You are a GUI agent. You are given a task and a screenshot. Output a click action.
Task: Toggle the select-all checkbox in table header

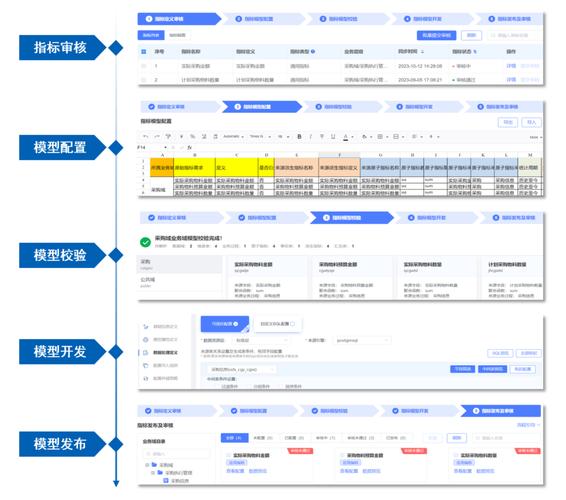[x=144, y=52]
